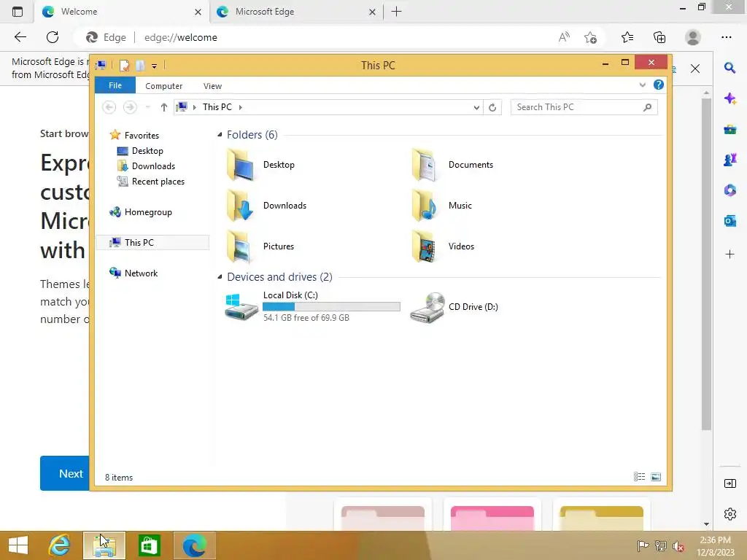Select Recent places in navigation pane
747x560 pixels.
pyautogui.click(x=150, y=182)
